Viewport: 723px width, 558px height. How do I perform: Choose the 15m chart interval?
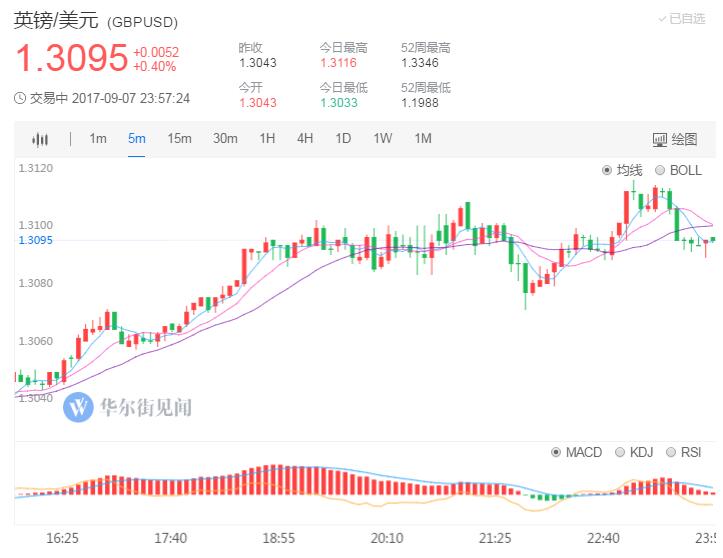pyautogui.click(x=179, y=138)
